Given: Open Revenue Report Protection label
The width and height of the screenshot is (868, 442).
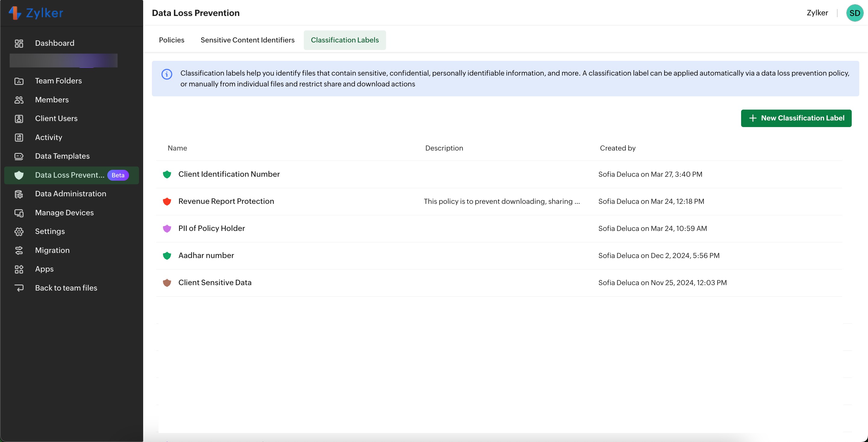Looking at the screenshot, I should tap(226, 201).
